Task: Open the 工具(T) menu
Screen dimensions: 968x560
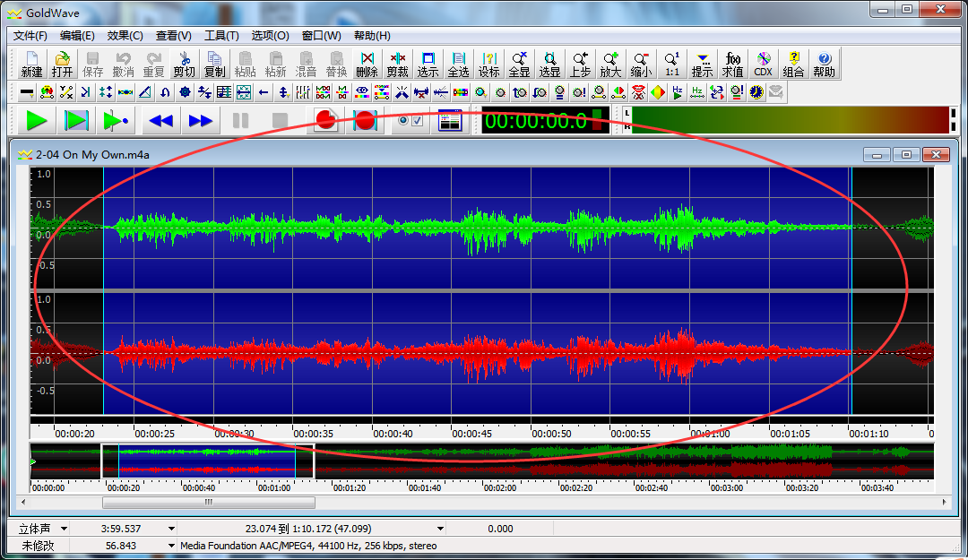Action: click(x=221, y=36)
